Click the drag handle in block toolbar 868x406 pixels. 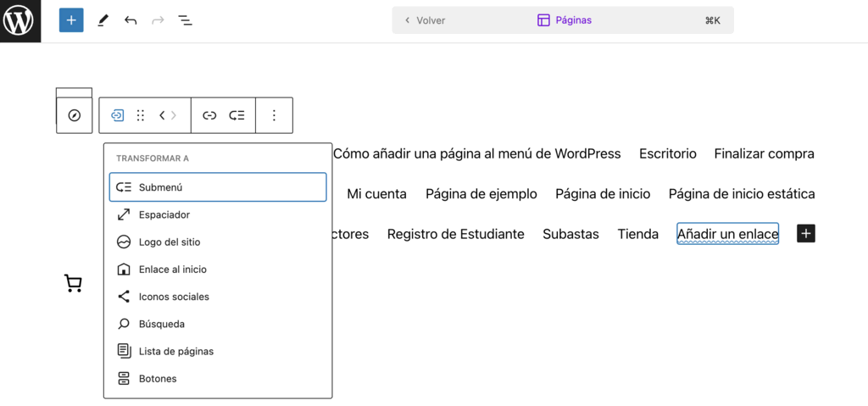(x=141, y=115)
